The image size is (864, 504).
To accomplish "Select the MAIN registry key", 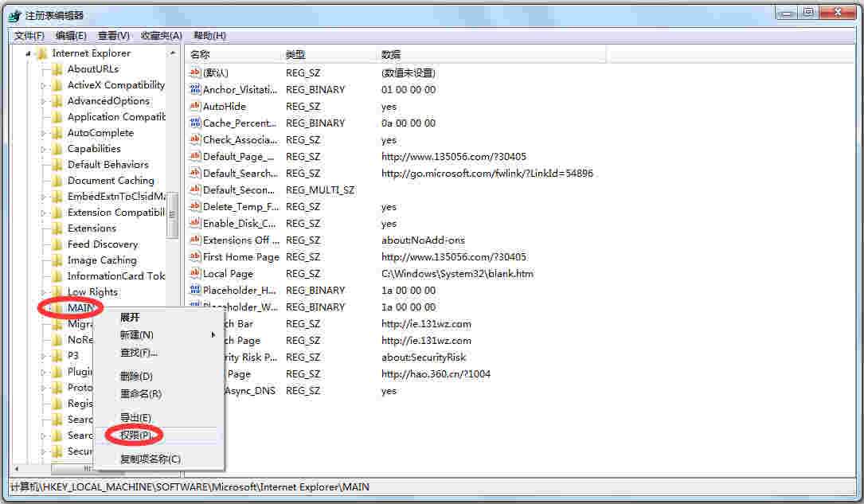I will [x=81, y=308].
